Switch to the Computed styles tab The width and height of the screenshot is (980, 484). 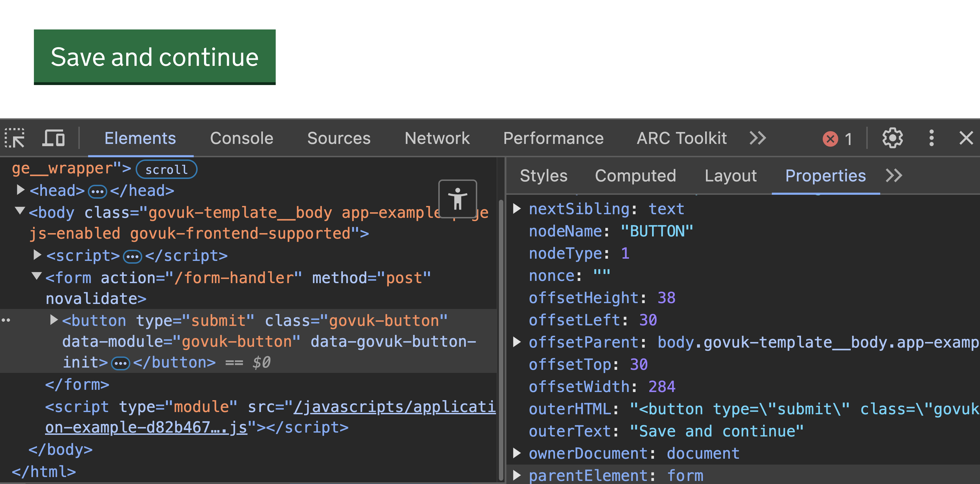click(635, 176)
